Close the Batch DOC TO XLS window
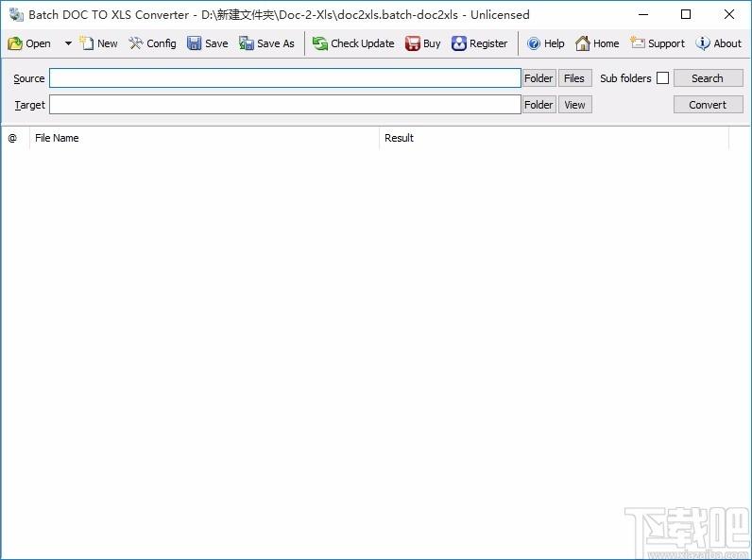Image resolution: width=752 pixels, height=560 pixels. 729,14
